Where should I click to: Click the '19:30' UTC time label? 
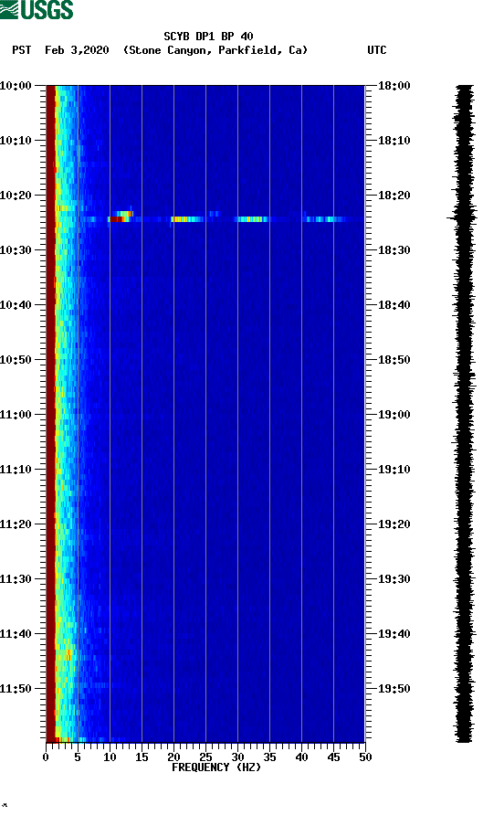pyautogui.click(x=394, y=579)
